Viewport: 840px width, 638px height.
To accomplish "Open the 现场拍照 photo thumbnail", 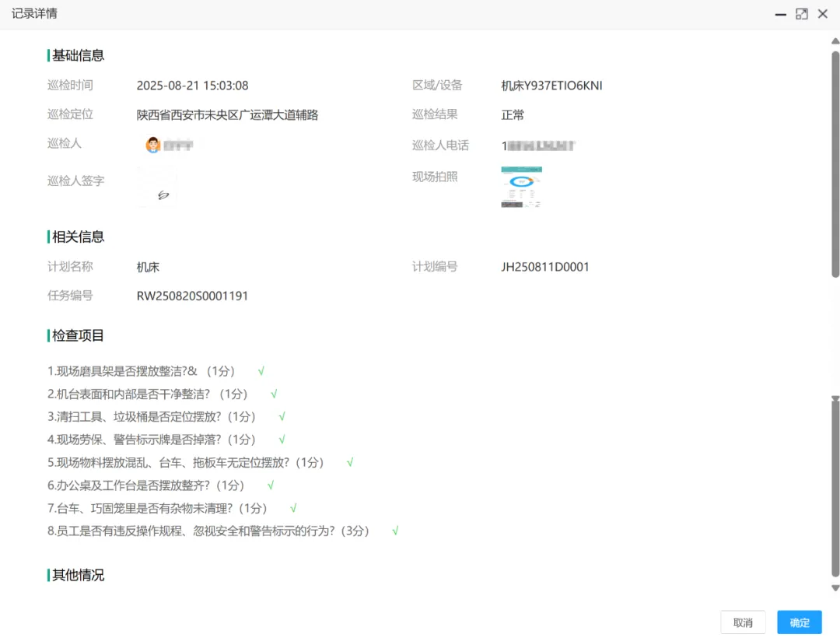I will pos(521,187).
